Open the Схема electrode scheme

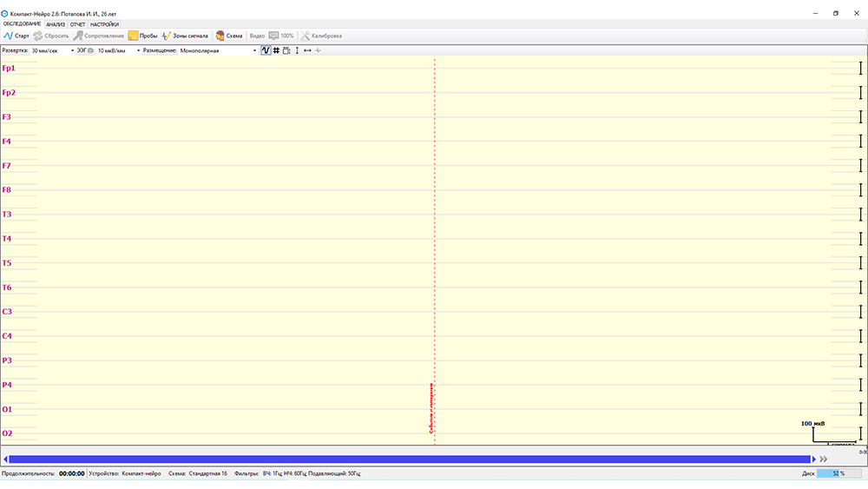[x=229, y=36]
